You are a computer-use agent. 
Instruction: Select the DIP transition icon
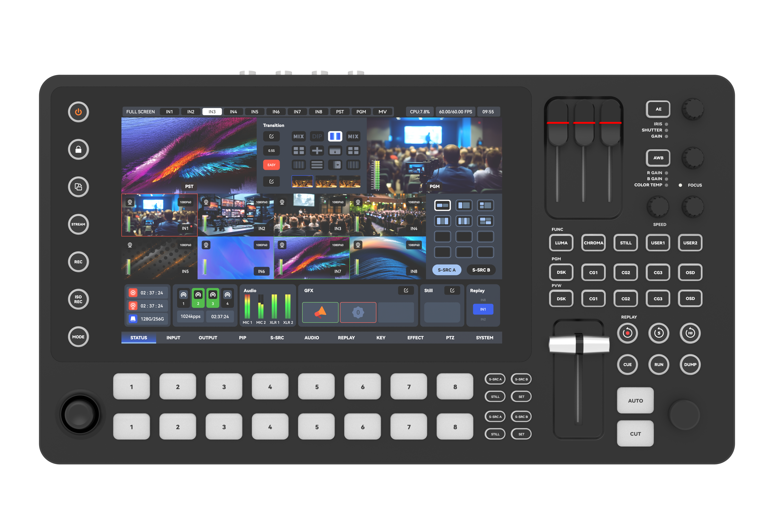point(317,136)
